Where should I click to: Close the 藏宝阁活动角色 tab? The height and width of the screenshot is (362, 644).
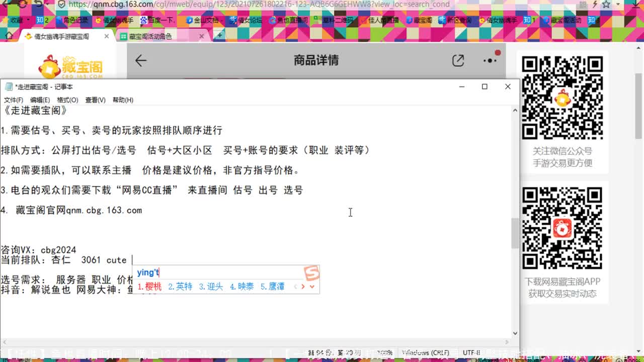tap(202, 36)
